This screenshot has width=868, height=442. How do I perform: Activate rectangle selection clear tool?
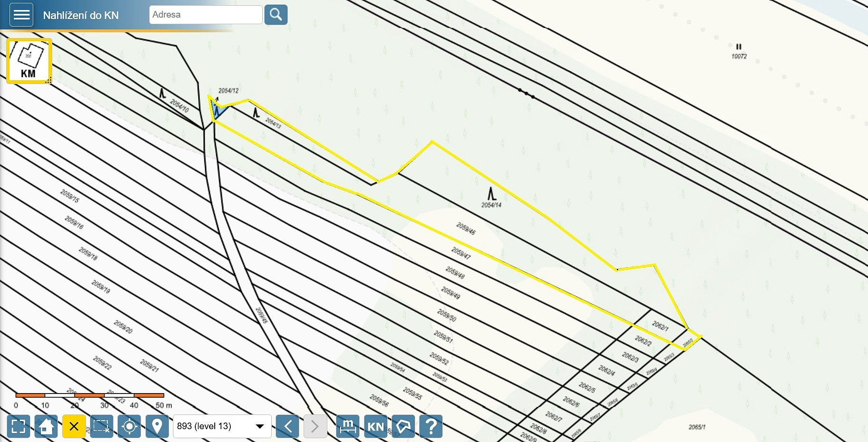(x=102, y=426)
